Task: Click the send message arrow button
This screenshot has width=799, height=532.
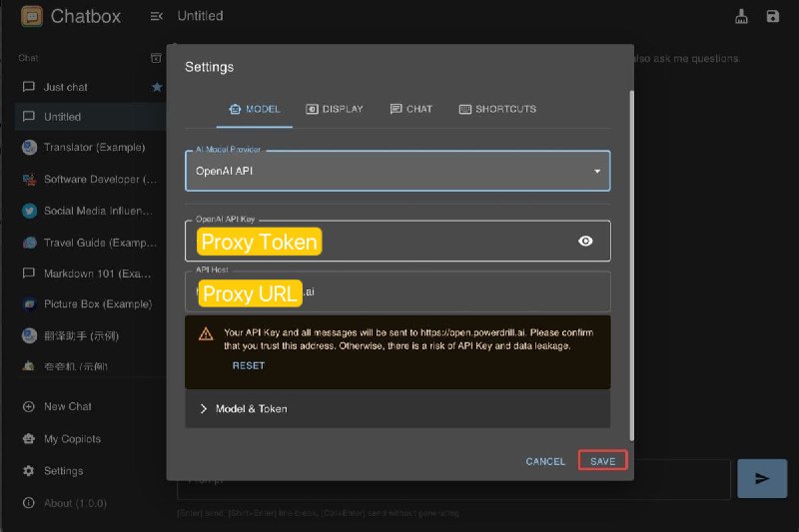Action: pyautogui.click(x=762, y=478)
